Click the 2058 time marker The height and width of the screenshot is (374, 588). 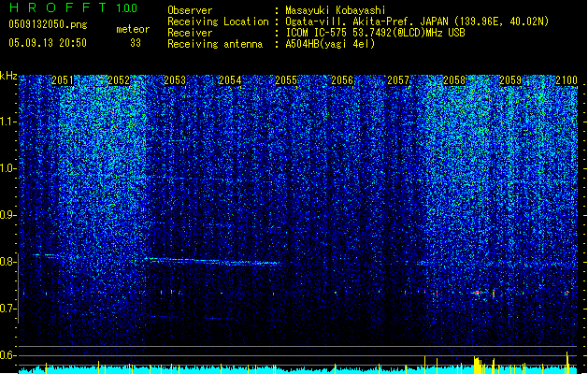coord(454,80)
